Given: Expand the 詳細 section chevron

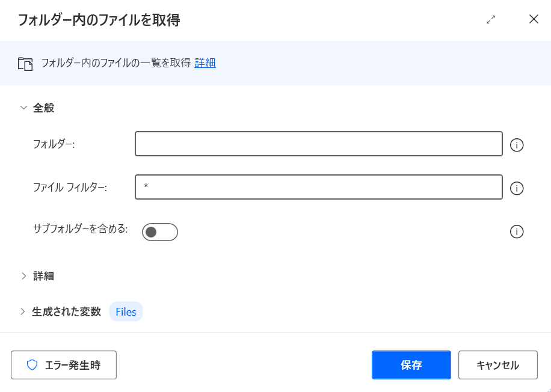Looking at the screenshot, I should (x=23, y=276).
